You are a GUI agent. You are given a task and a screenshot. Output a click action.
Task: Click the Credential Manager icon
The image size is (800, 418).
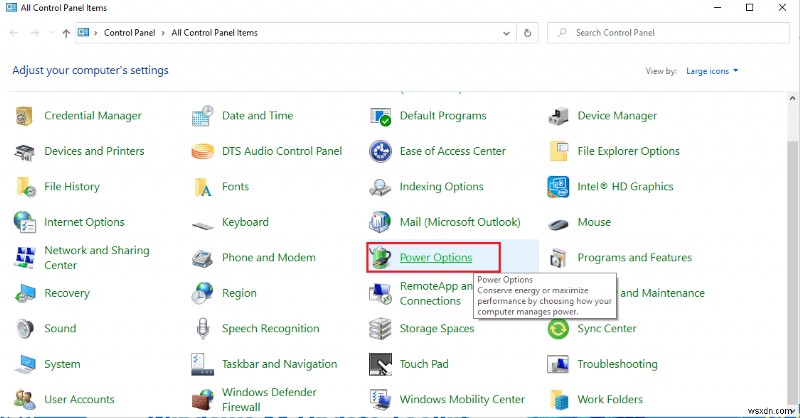tap(25, 116)
